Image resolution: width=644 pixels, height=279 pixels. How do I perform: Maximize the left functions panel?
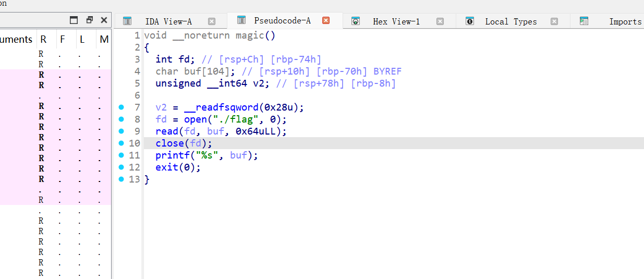click(x=74, y=20)
